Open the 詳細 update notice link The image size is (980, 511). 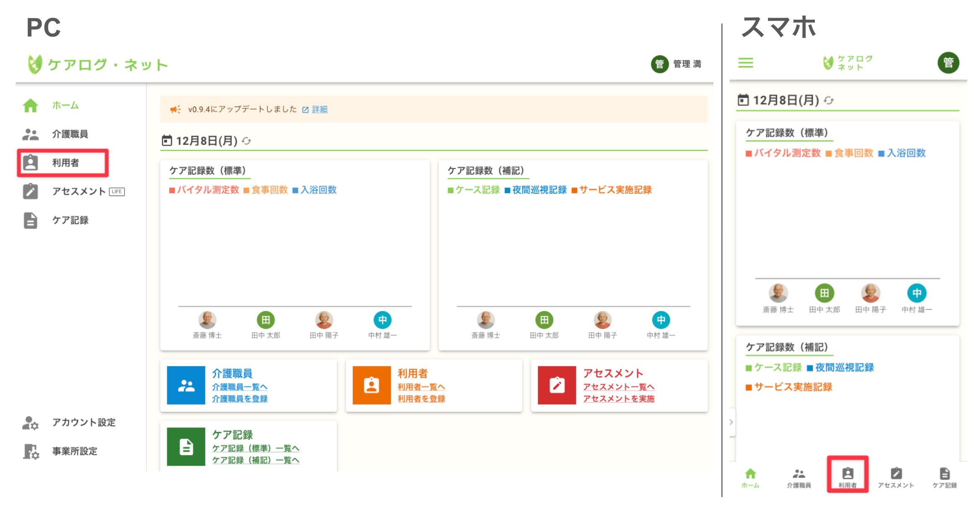[x=319, y=109]
